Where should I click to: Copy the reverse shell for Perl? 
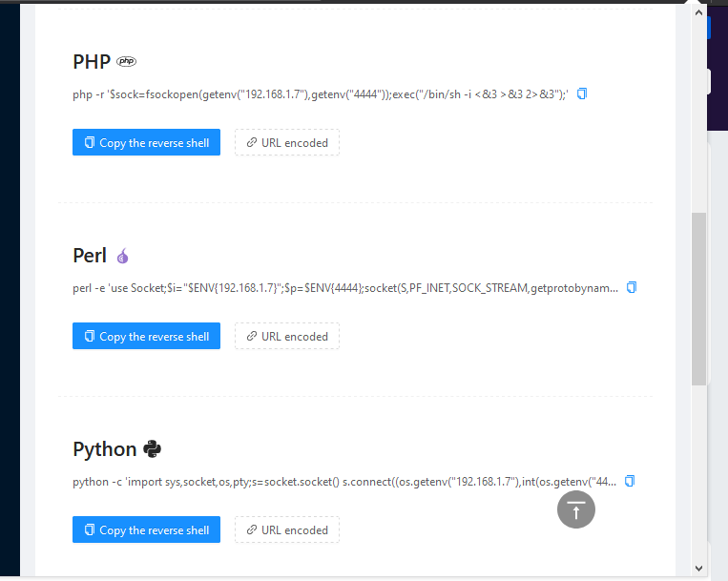coord(146,336)
